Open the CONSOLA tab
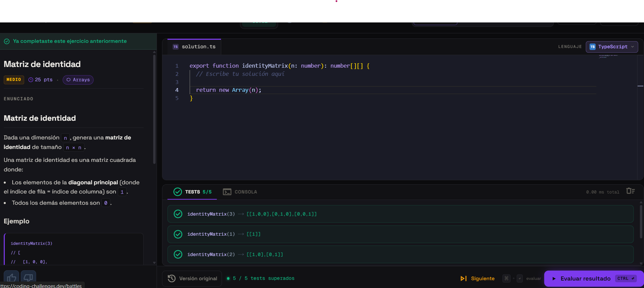The height and width of the screenshot is (288, 644). [240, 192]
